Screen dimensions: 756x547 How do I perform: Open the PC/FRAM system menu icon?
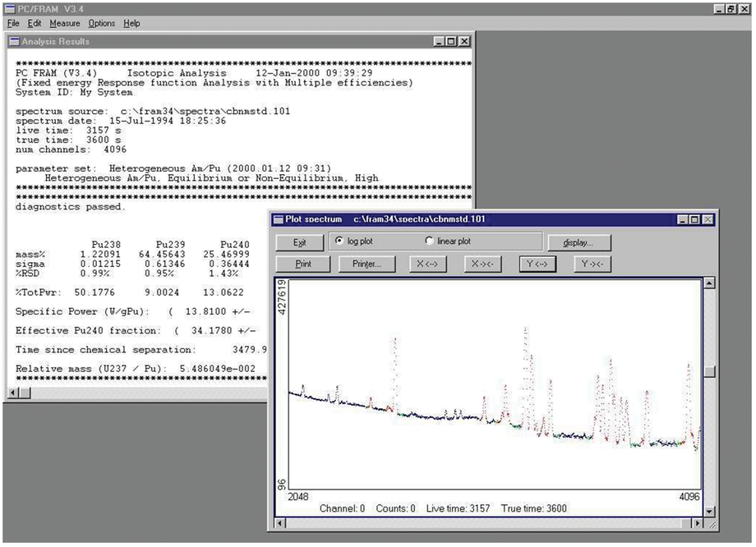8,8
